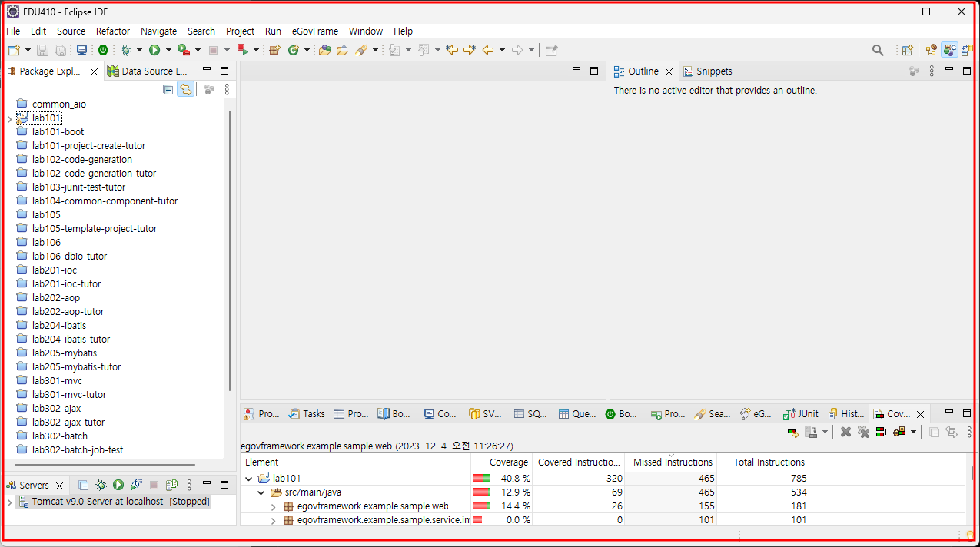
Task: Close the Package Explorer tab
Action: (x=94, y=71)
